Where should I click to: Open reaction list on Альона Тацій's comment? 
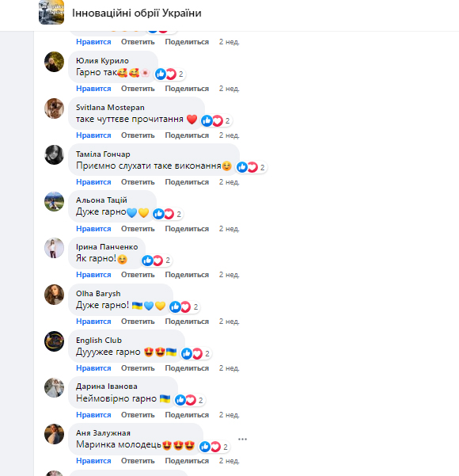point(168,214)
